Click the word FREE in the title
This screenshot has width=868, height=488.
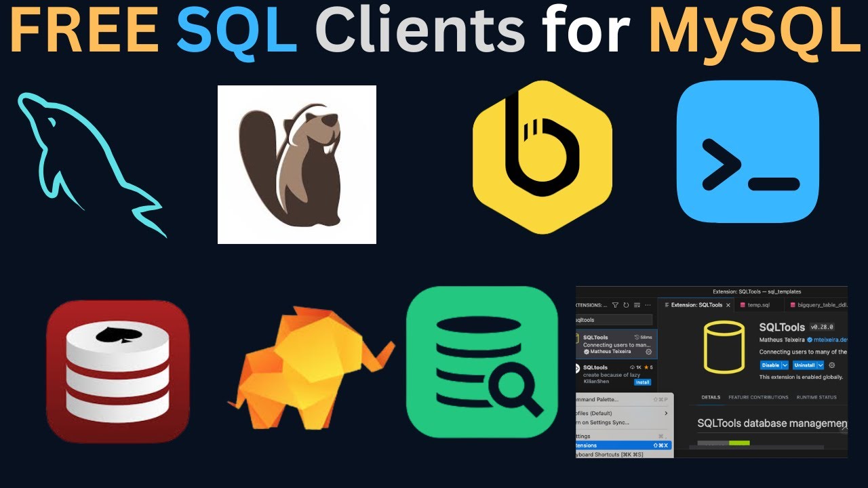(x=85, y=31)
